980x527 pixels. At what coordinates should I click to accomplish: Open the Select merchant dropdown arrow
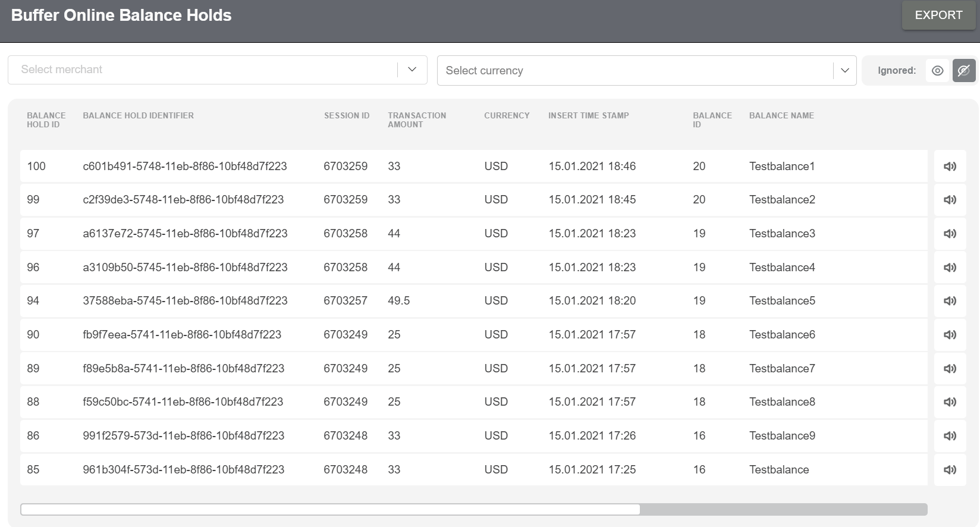click(412, 70)
